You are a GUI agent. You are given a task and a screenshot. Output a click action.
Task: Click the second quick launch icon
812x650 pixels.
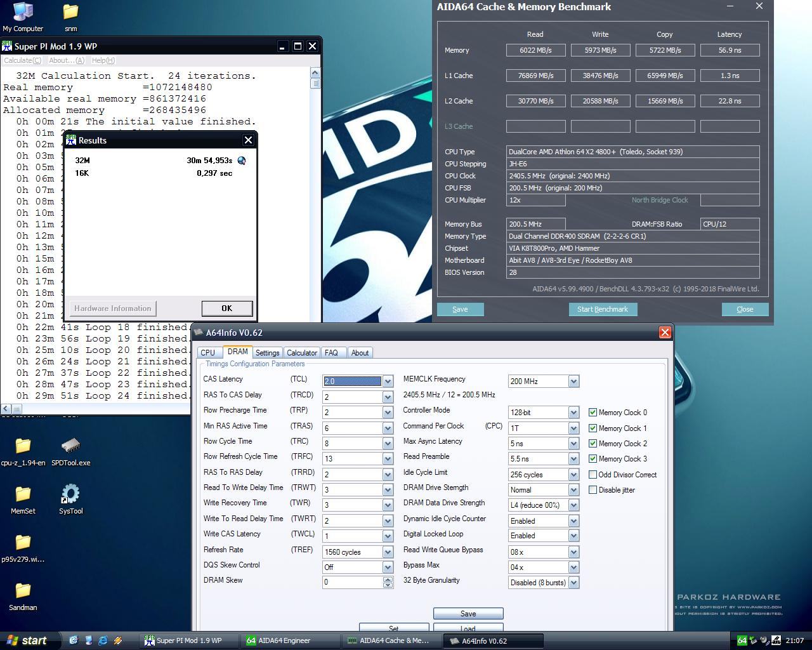88,640
